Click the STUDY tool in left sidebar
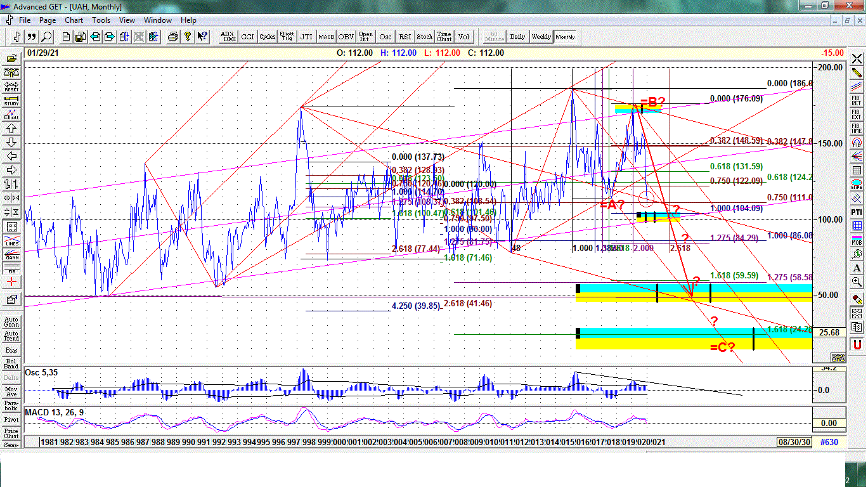The height and width of the screenshot is (487, 868). (x=11, y=100)
